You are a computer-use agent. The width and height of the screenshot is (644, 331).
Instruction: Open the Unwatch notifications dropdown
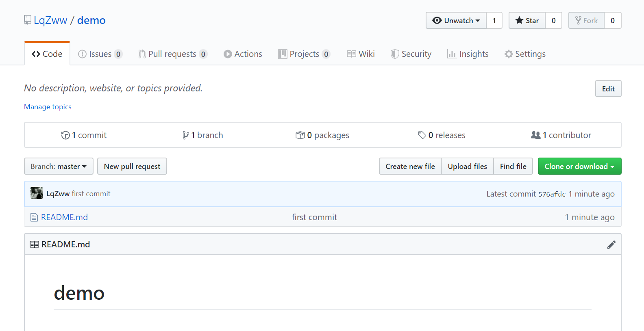(456, 21)
